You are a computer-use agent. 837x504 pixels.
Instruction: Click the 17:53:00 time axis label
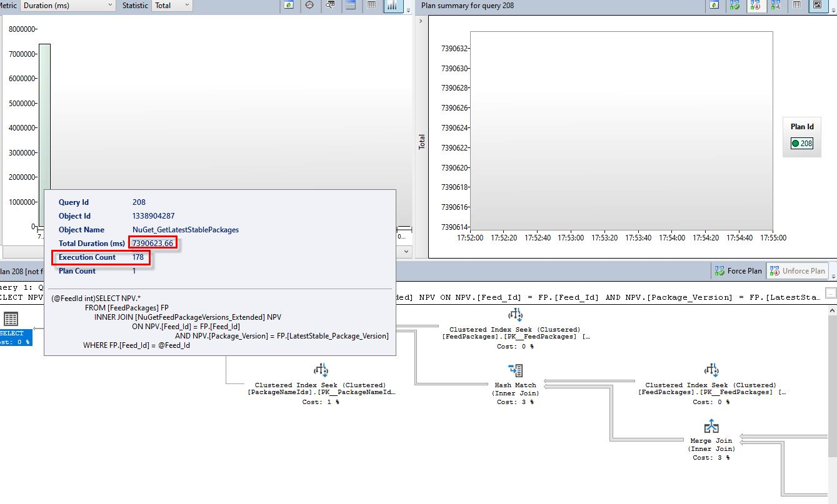pos(571,238)
